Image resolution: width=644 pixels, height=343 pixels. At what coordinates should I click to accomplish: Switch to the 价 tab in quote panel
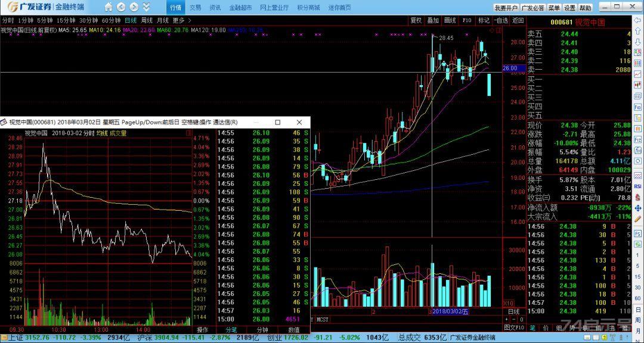(x=546, y=328)
